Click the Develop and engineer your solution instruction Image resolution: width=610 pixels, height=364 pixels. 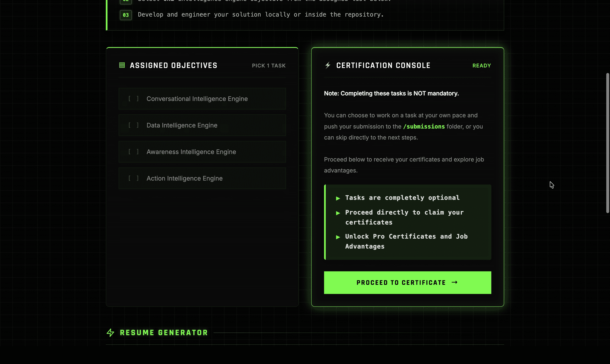261,15
